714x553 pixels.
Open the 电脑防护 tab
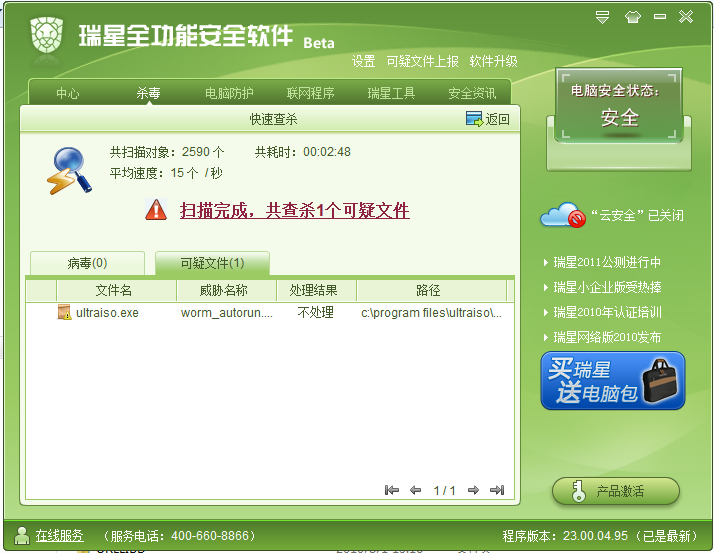pos(229,93)
